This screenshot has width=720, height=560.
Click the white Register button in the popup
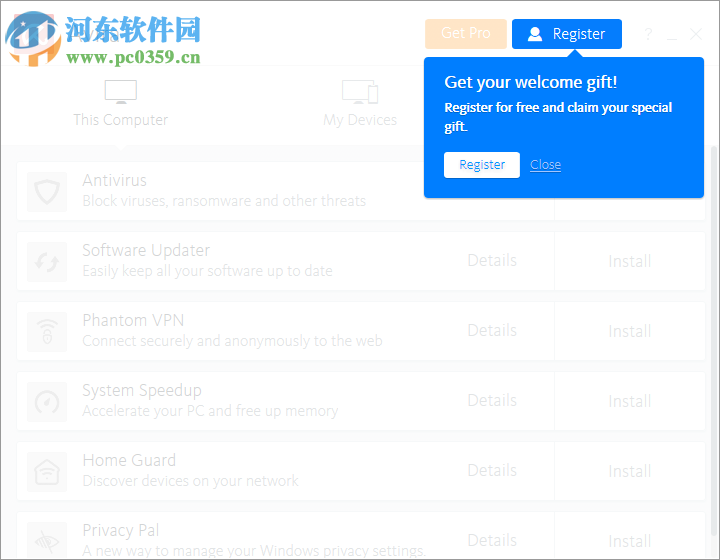(482, 165)
